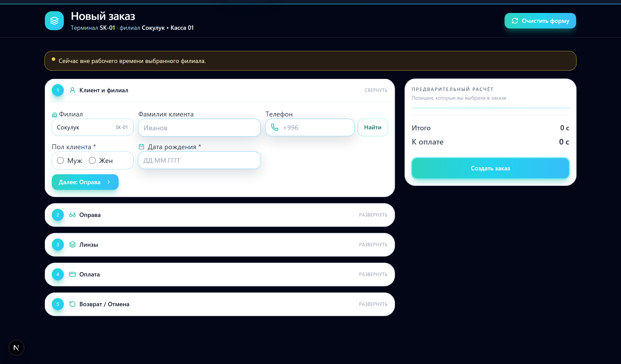Expand the Оплата section with РАЗВЕРНУТЬ
This screenshot has width=621, height=364.
pyautogui.click(x=373, y=274)
